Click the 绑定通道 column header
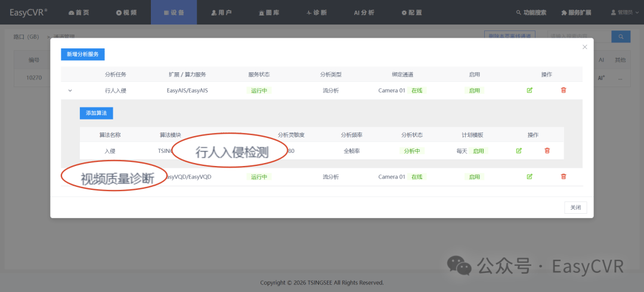The image size is (644, 292). (x=402, y=75)
